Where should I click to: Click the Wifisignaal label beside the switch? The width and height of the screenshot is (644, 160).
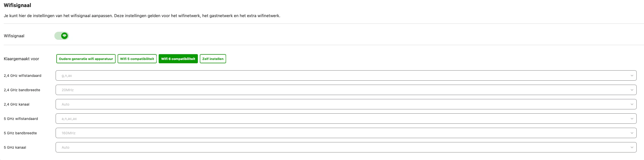[14, 36]
